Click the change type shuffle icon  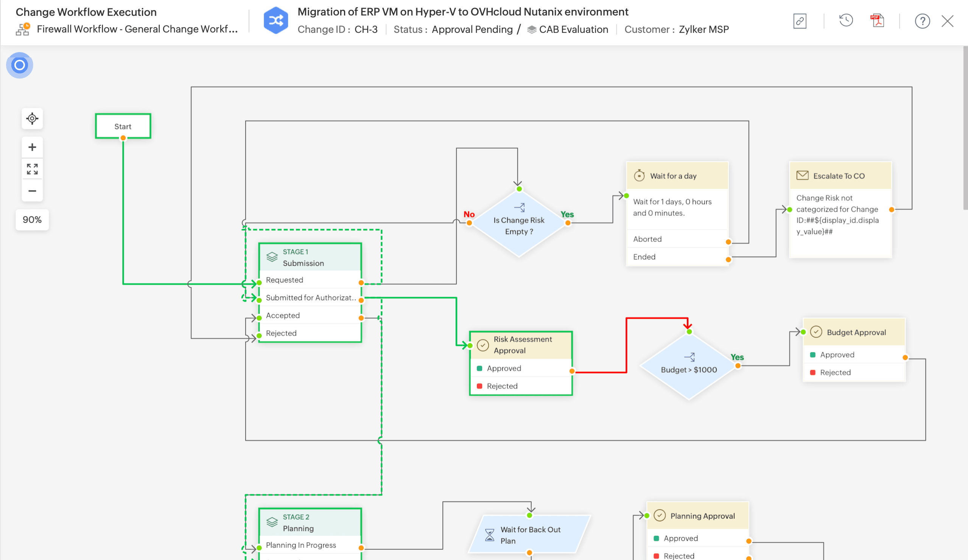[x=276, y=20]
